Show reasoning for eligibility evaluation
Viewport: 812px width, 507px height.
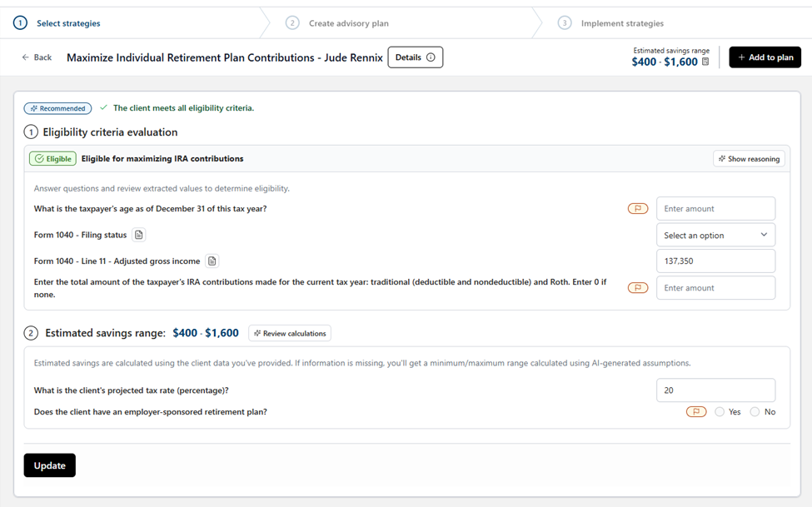(x=749, y=159)
